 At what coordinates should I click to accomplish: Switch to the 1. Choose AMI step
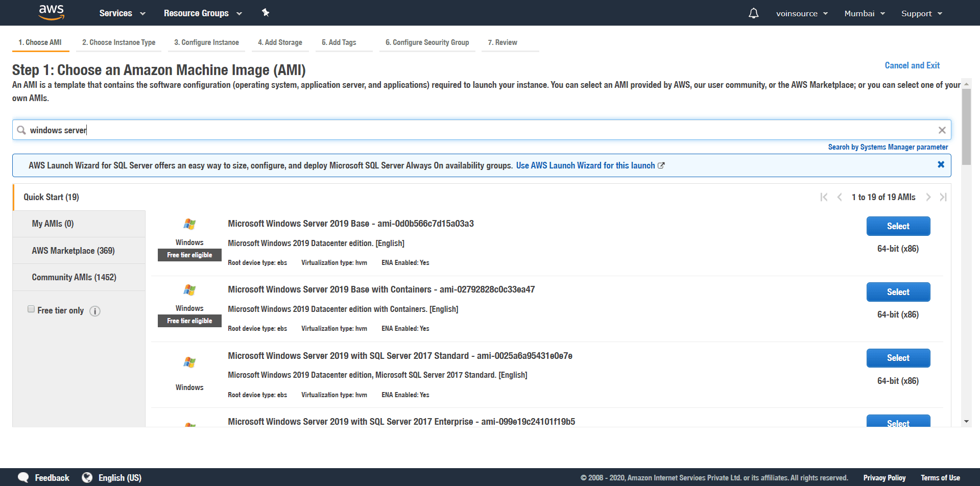(x=40, y=42)
